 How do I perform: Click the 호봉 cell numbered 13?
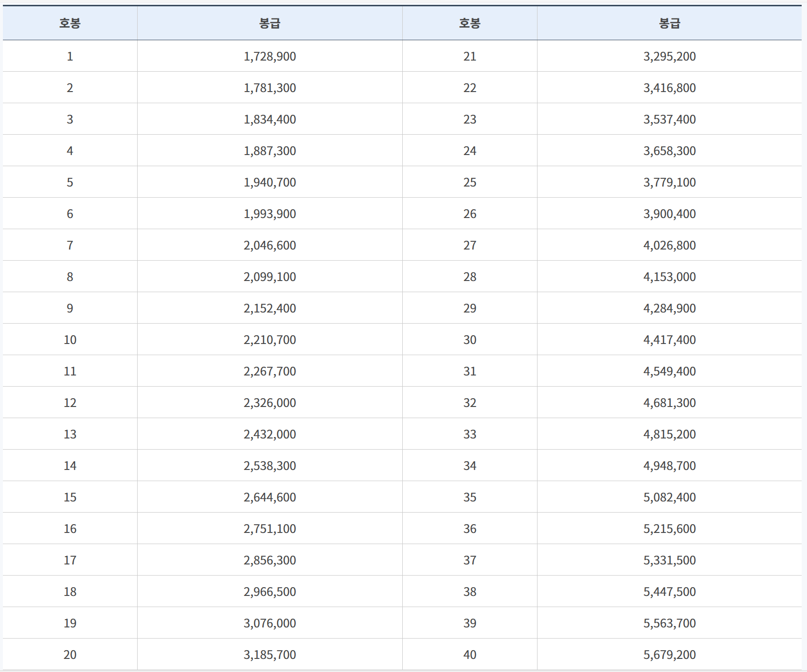70,434
